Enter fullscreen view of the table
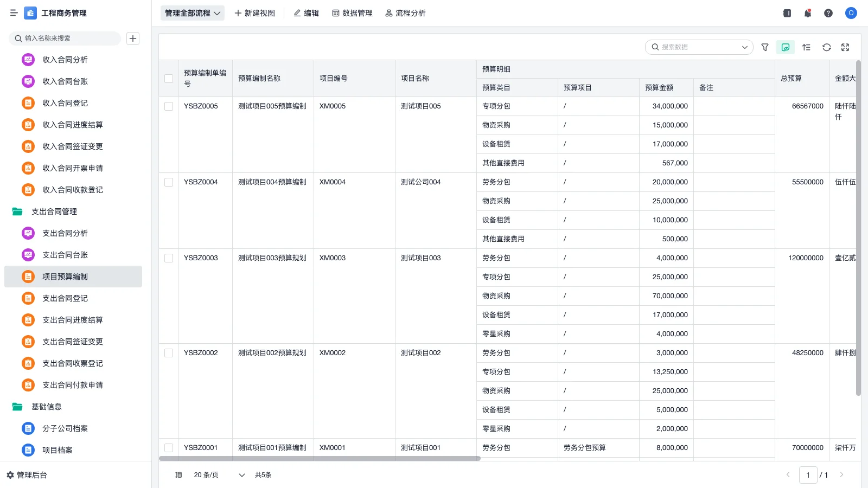Viewport: 868px width, 488px height. point(845,47)
